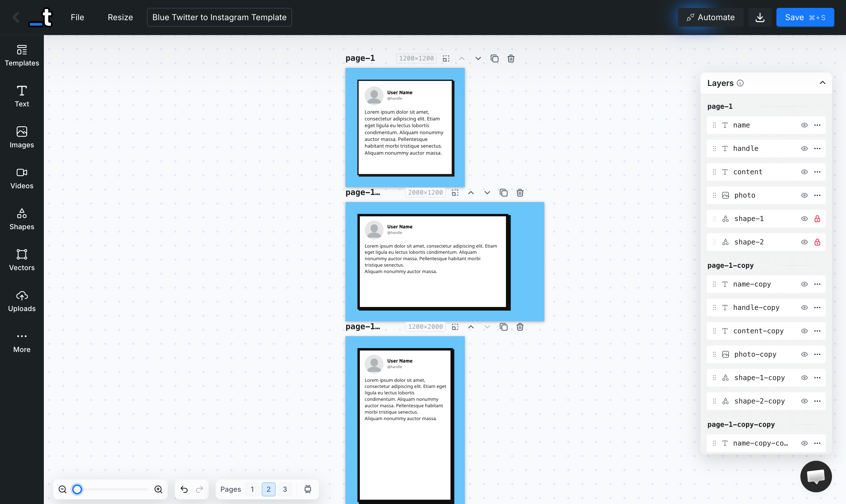Hide the name layer
Image resolution: width=846 pixels, height=504 pixels.
(x=804, y=125)
